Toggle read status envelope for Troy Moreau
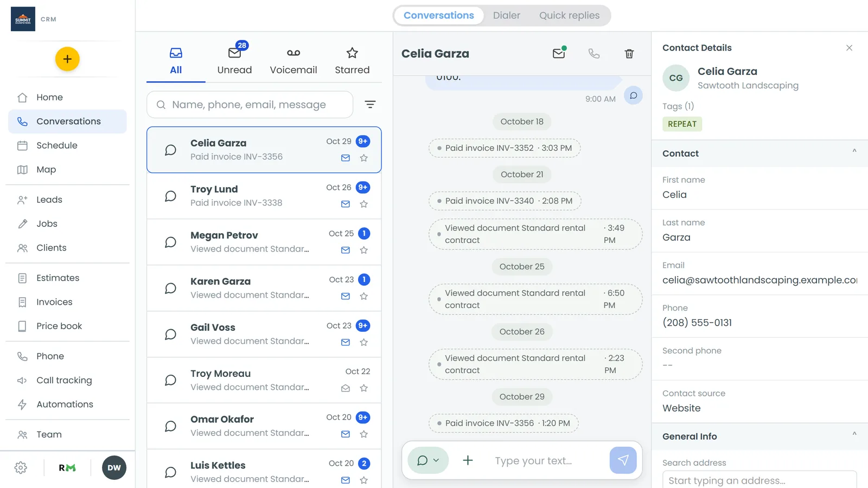 (346, 388)
